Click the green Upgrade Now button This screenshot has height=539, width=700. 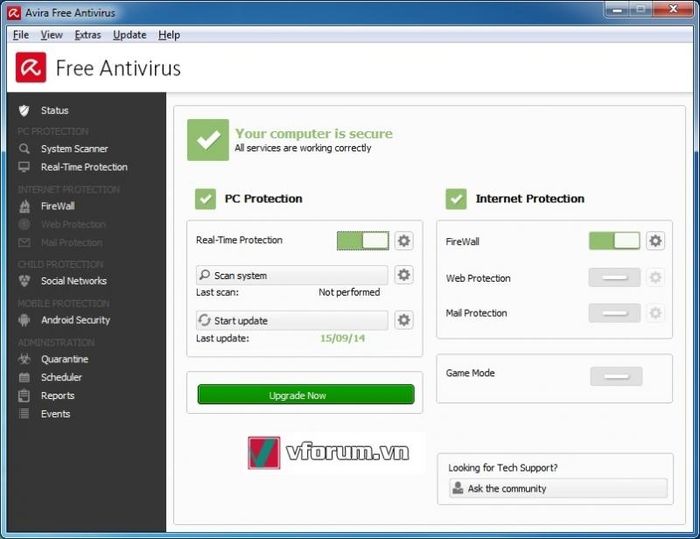(x=306, y=394)
